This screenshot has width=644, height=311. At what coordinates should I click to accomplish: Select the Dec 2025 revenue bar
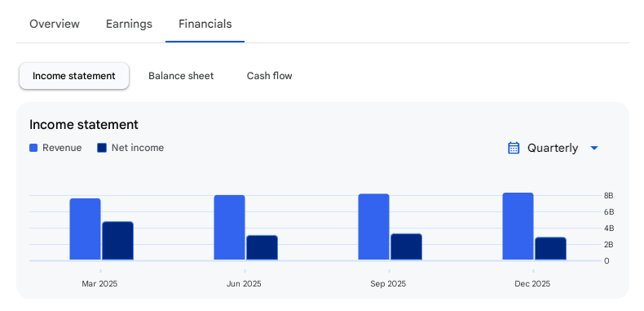[518, 226]
